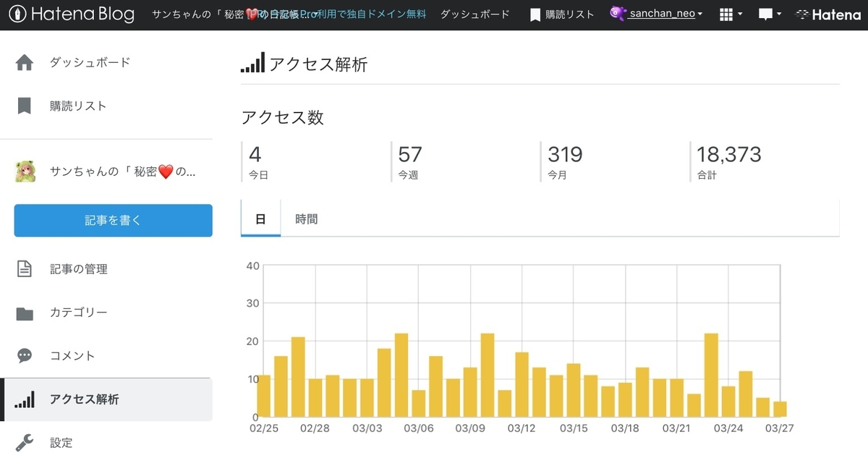Click this week's count 57
The image size is (868, 458).
(x=409, y=154)
